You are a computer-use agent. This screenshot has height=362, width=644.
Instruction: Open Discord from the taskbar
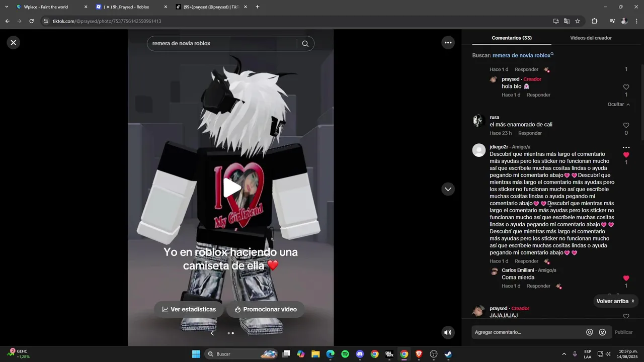pos(360,354)
